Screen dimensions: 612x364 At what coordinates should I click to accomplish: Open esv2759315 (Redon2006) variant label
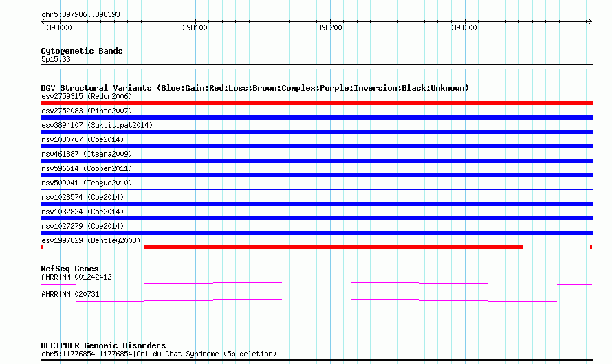point(87,96)
